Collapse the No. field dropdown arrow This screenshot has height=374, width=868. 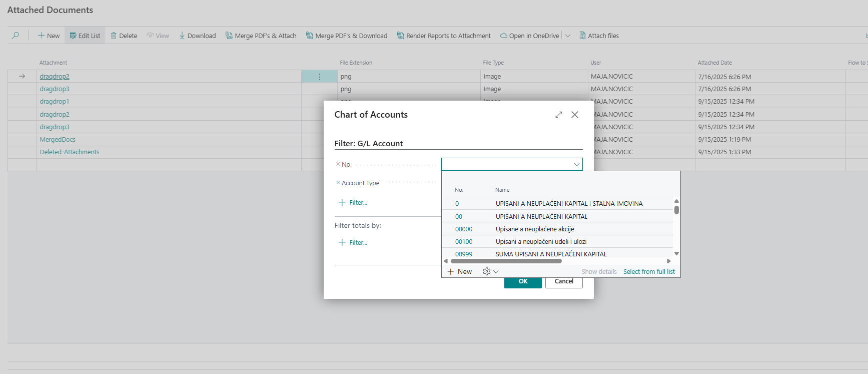577,164
